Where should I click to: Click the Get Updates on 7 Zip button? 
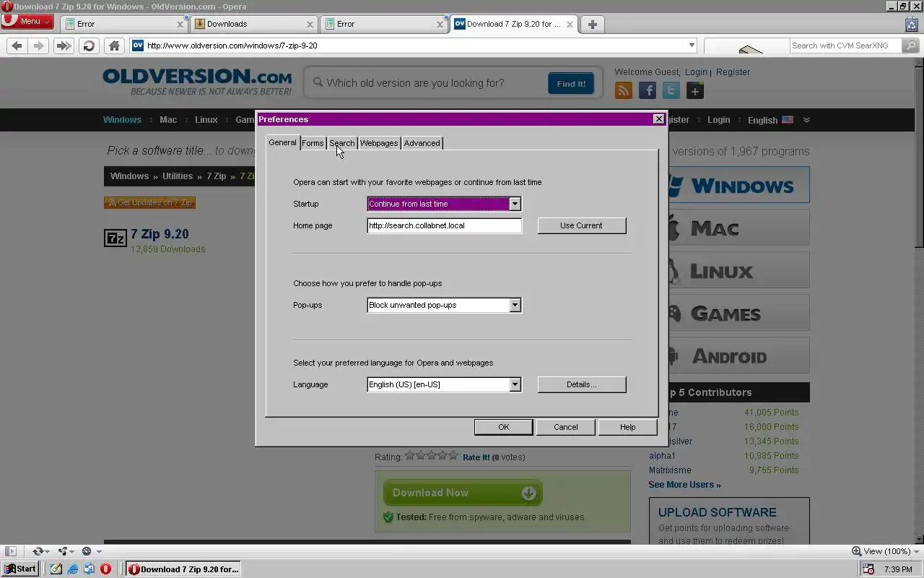[x=150, y=203]
